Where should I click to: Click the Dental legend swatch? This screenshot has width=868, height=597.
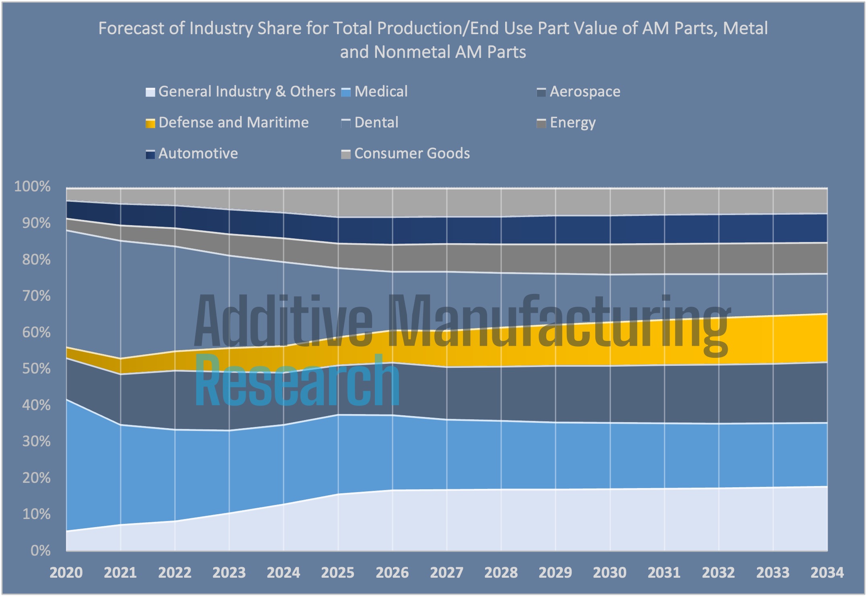[346, 123]
